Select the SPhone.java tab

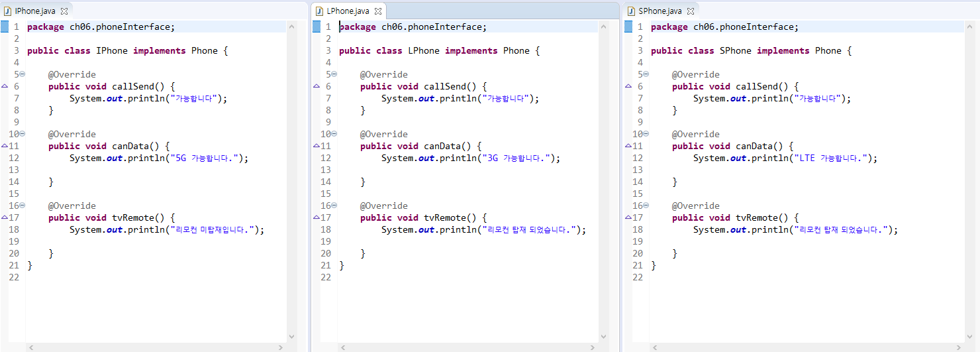pos(660,11)
